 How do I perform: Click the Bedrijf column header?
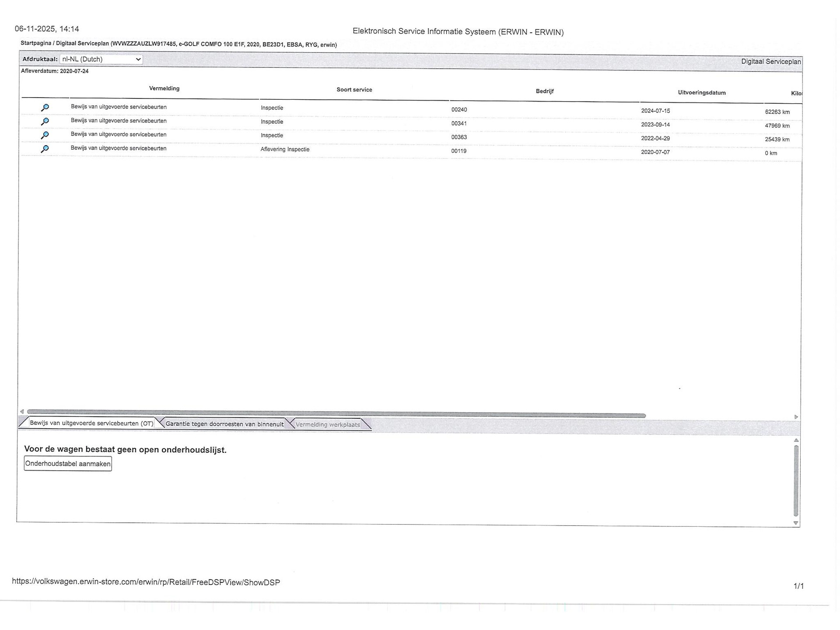click(544, 91)
